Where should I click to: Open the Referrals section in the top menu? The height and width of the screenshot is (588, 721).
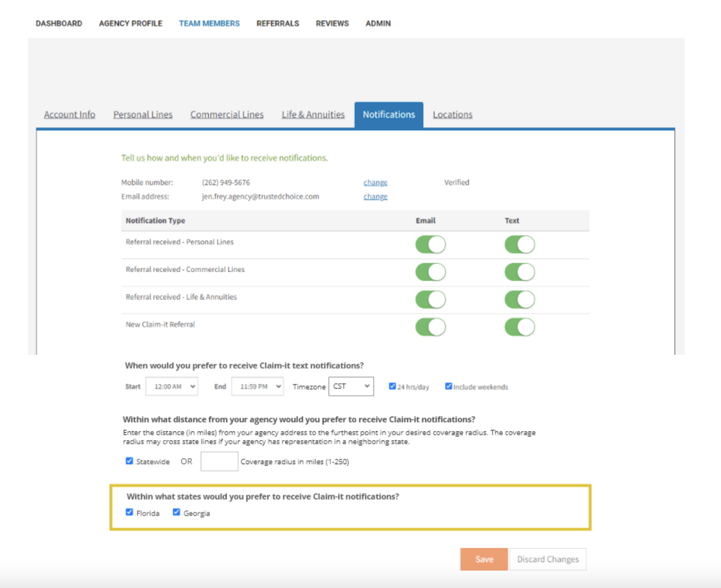click(x=278, y=23)
